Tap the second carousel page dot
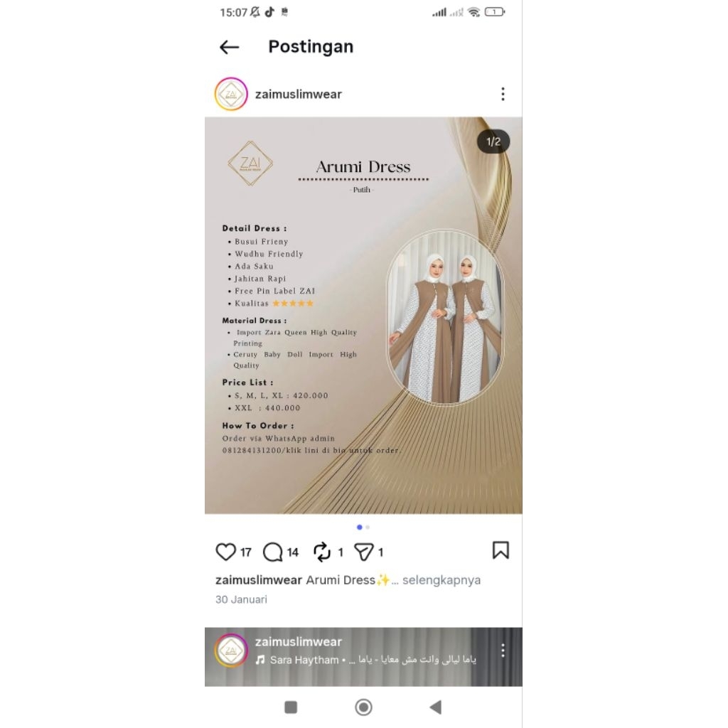Viewport: 728px width, 728px height. 368,527
